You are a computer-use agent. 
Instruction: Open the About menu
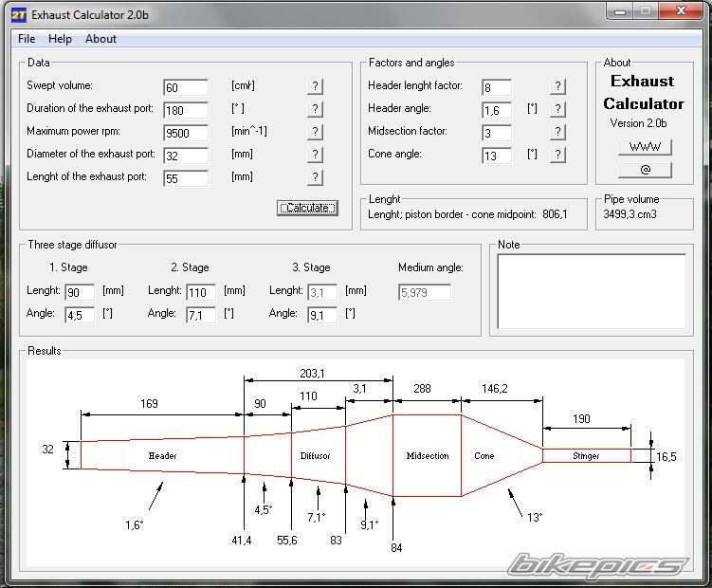point(100,39)
